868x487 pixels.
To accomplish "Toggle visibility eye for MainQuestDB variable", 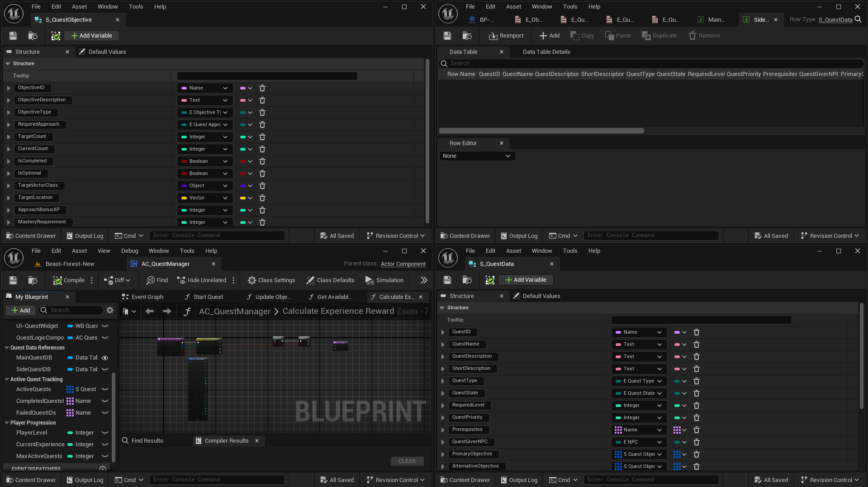I will tap(105, 358).
